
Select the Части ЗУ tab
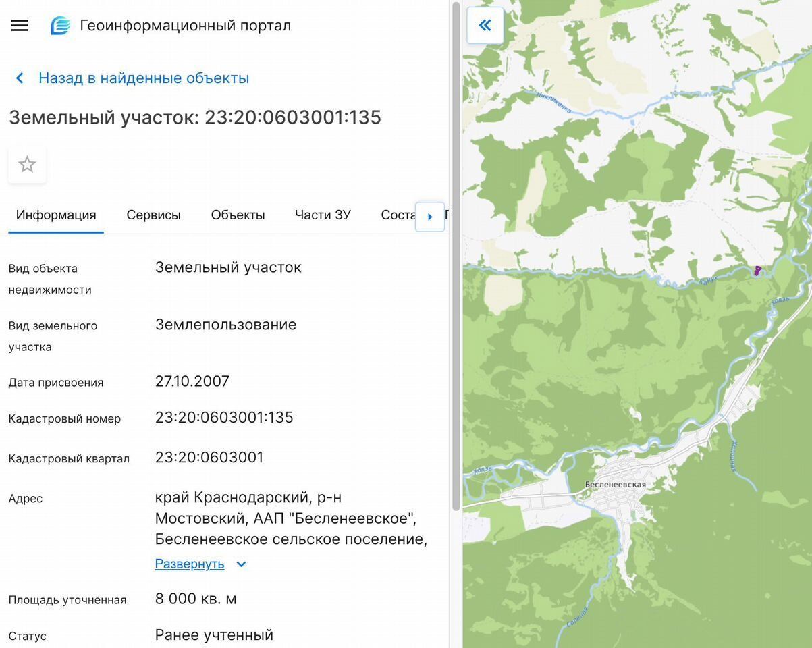click(323, 215)
